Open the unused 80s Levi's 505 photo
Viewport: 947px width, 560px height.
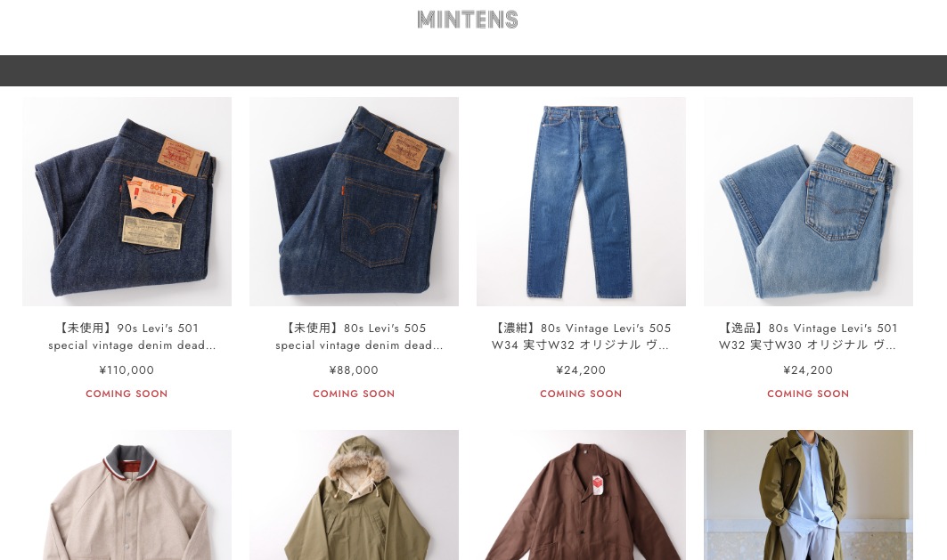coord(354,201)
